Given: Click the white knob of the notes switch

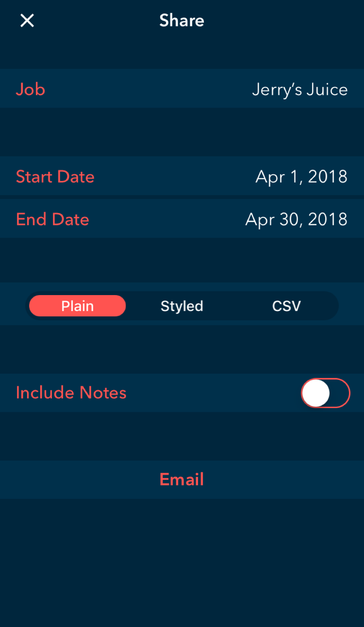Looking at the screenshot, I should point(316,393).
